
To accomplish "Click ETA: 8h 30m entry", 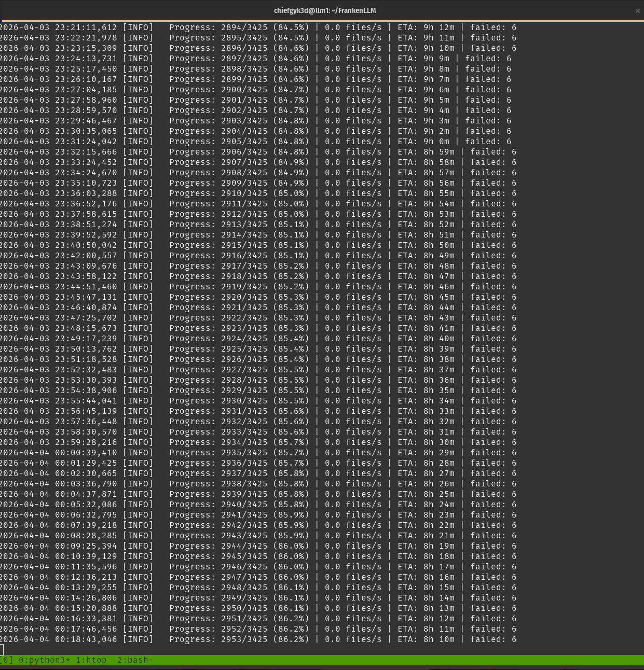I will (x=426, y=442).
